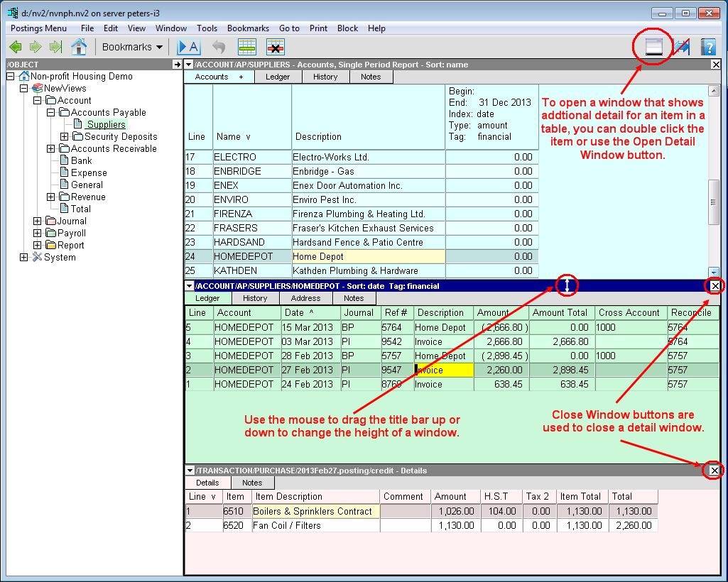
Task: Click the Home icon in toolbar
Action: (x=79, y=47)
